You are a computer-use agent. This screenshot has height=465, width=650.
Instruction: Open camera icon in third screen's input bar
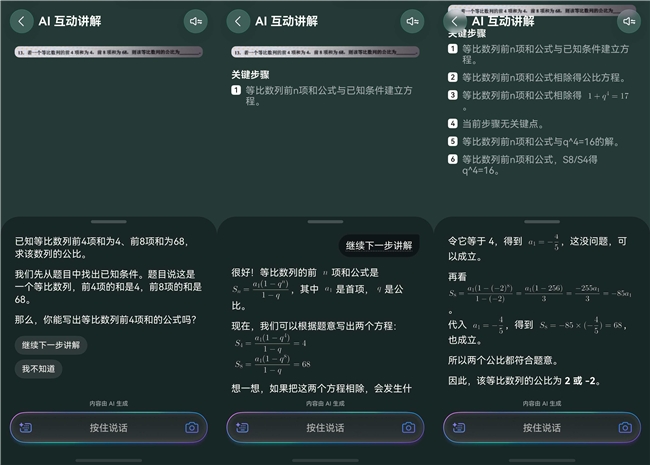[625, 427]
